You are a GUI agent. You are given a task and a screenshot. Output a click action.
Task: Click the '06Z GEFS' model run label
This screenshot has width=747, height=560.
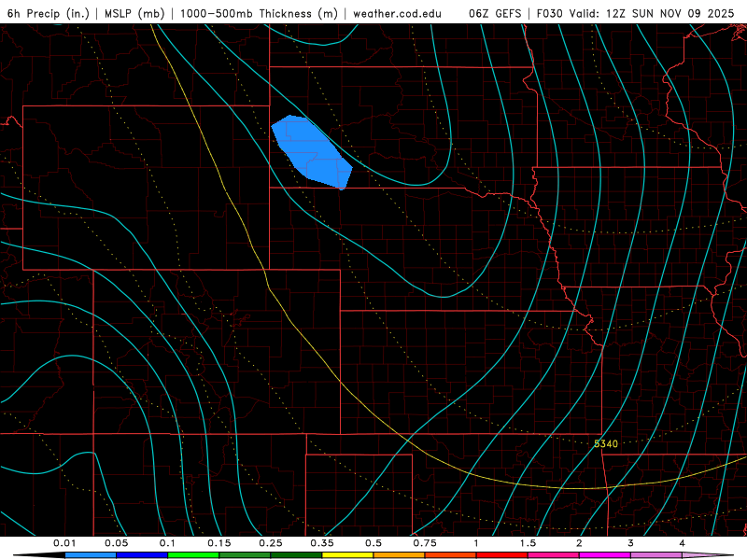495,13
